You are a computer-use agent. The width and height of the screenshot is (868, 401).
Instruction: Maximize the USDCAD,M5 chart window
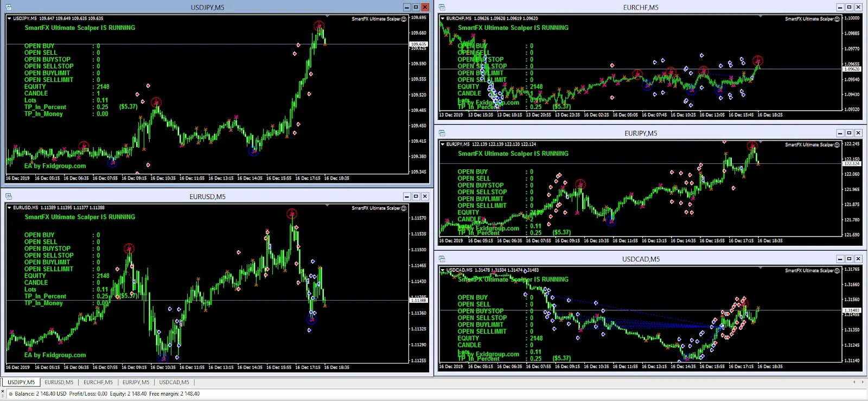tap(850, 259)
